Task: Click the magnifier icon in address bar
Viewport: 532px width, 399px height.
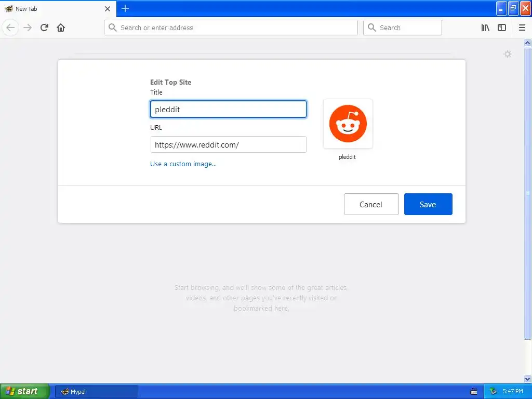Action: pos(113,28)
